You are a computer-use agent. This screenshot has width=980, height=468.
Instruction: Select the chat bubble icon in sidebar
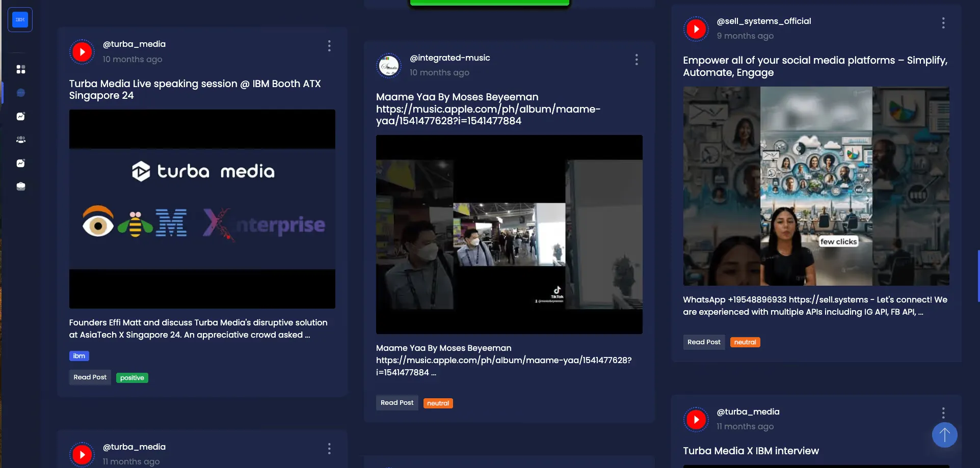(21, 93)
